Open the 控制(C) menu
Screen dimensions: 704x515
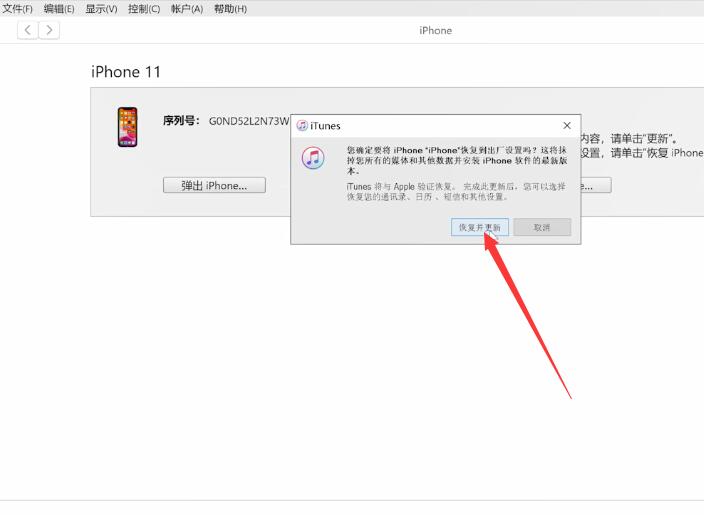(x=144, y=9)
